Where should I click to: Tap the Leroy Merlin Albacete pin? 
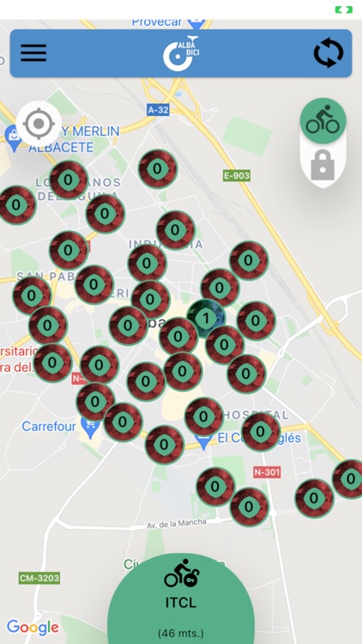[13, 137]
